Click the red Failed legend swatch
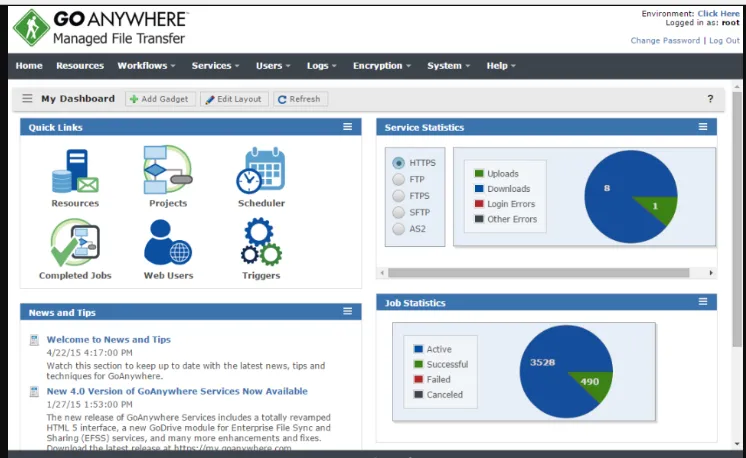The image size is (746, 458). pyautogui.click(x=419, y=380)
